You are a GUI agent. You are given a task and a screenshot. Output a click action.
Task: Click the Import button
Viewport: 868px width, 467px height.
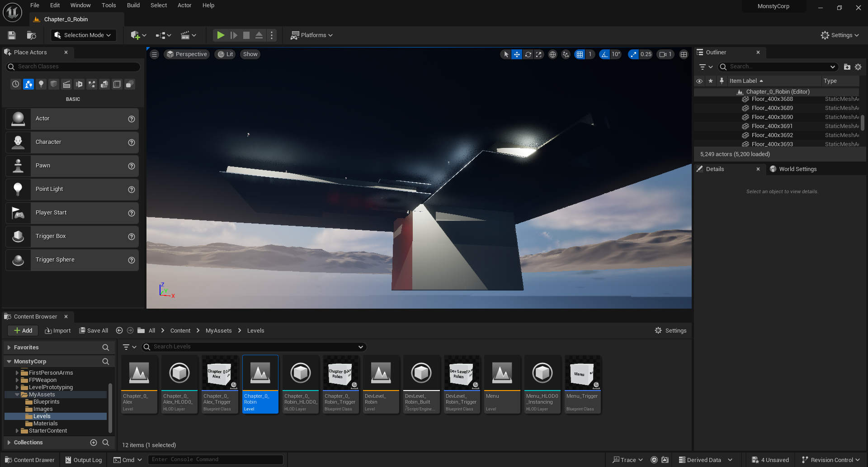(58, 331)
